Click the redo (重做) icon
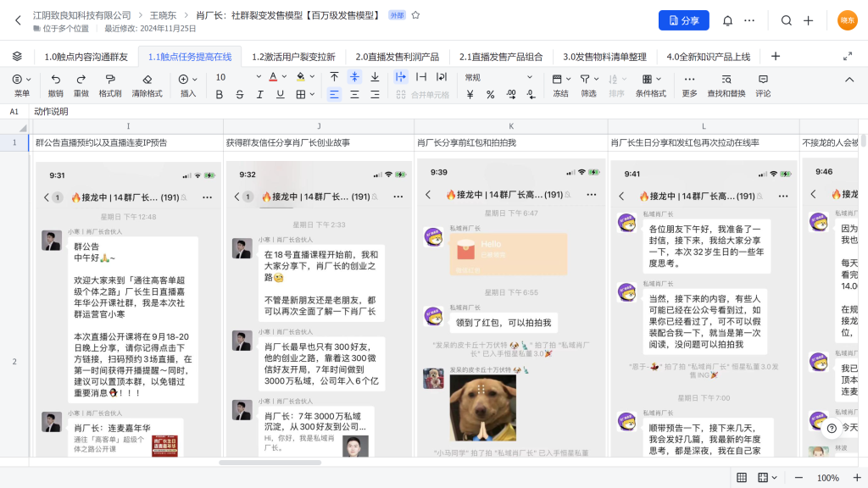This screenshot has height=488, width=868. 81,79
